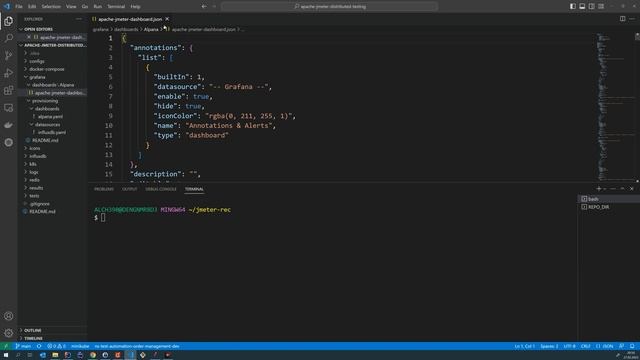The width and height of the screenshot is (640, 360).
Task: Open the root README.md file
Action: (x=42, y=211)
